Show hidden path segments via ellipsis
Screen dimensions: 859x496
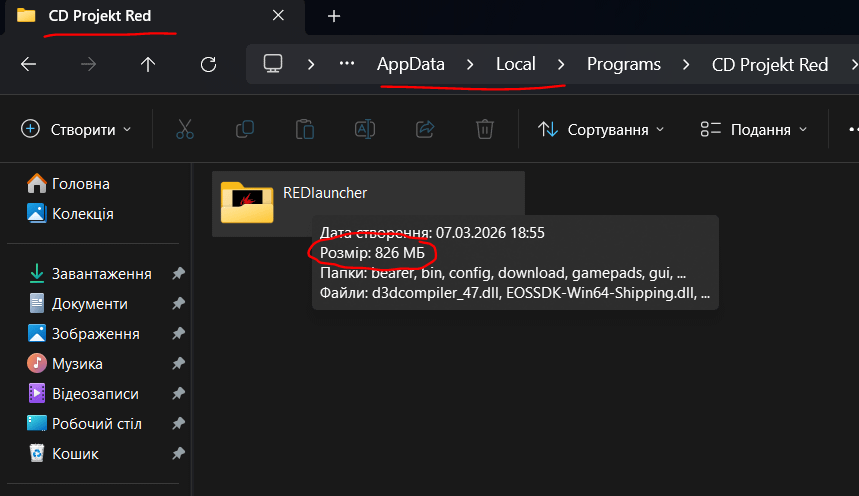347,64
